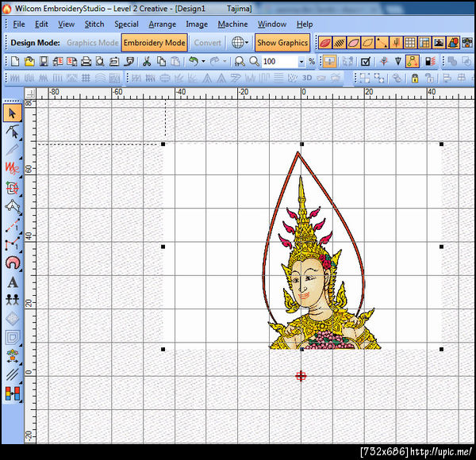Print the design
Viewport: 476px width, 460px height.
[x=86, y=62]
